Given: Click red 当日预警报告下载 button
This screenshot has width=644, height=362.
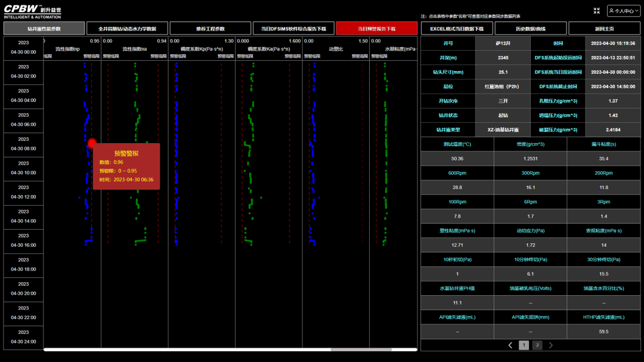Looking at the screenshot, I should pos(377,29).
